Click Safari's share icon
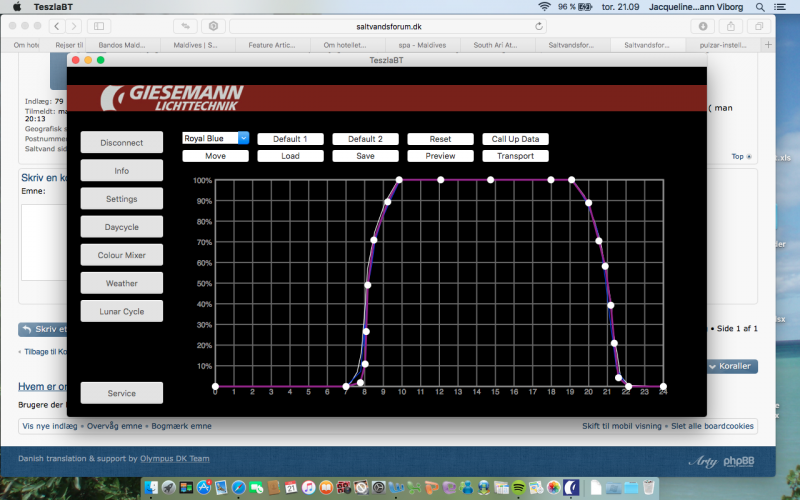Image resolution: width=800 pixels, height=500 pixels. tap(733, 26)
